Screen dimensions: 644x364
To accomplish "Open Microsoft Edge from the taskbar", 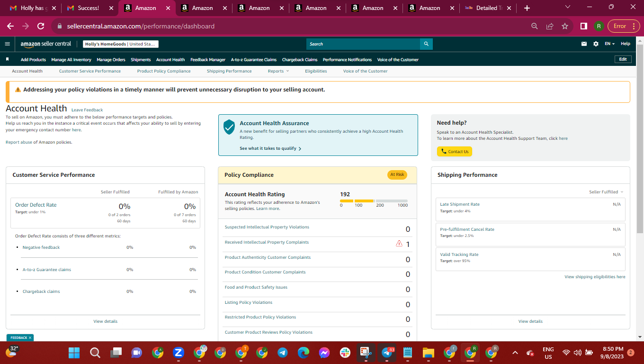I will pos(303,353).
